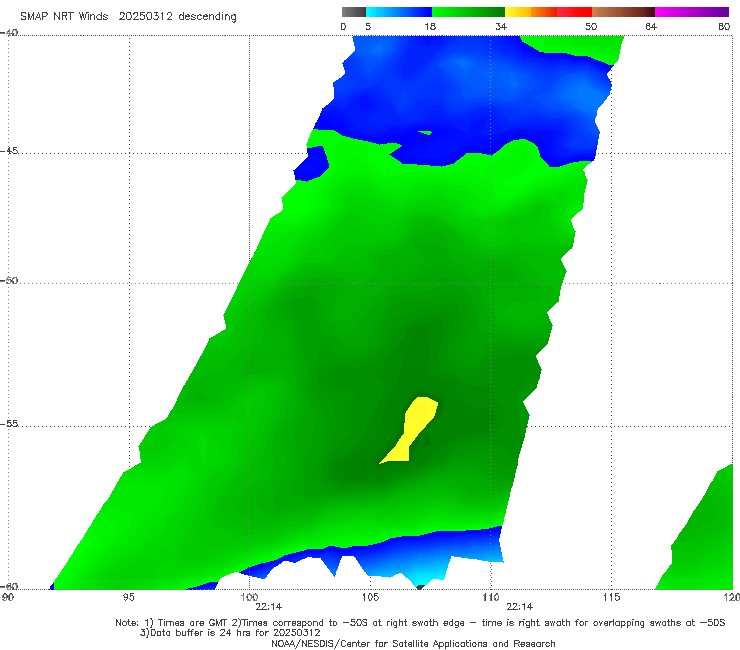Viewport: 740px width, 650px height.
Task: Click the '22:14' time beneath longitude 110
Action: (520, 607)
